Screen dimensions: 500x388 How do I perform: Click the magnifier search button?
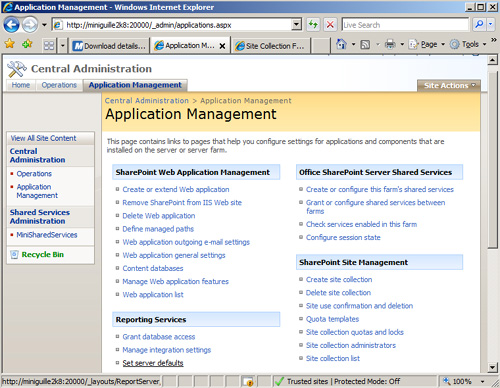[479, 24]
